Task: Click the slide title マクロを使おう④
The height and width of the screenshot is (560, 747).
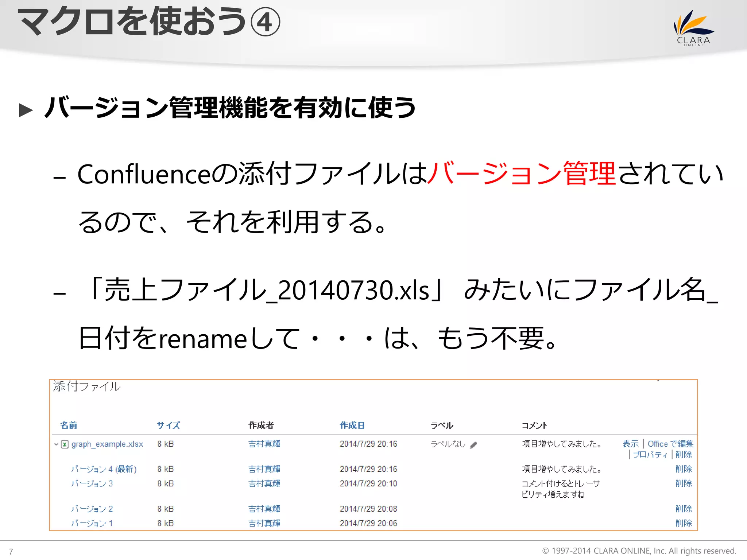Action: coord(149,22)
